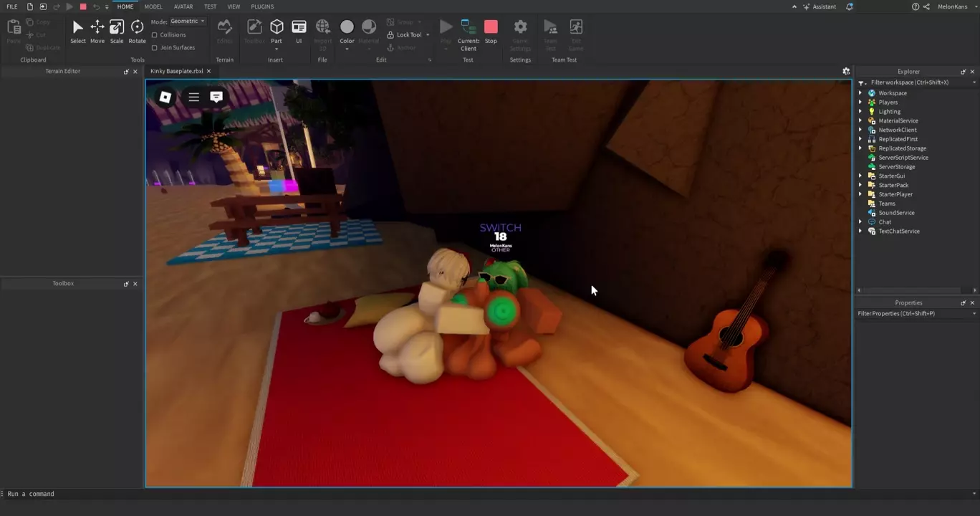Image resolution: width=980 pixels, height=516 pixels.
Task: Expand the Workspace tree node
Action: coord(860,93)
